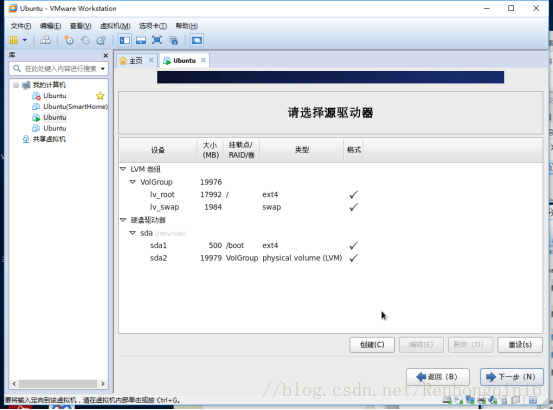Proceed with the 下一步(N) button
The image size is (553, 410).
pyautogui.click(x=512, y=377)
